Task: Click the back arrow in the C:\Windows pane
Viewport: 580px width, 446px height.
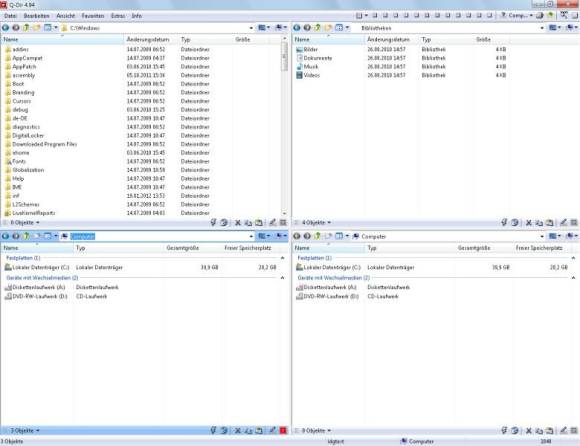Action: 6,28
